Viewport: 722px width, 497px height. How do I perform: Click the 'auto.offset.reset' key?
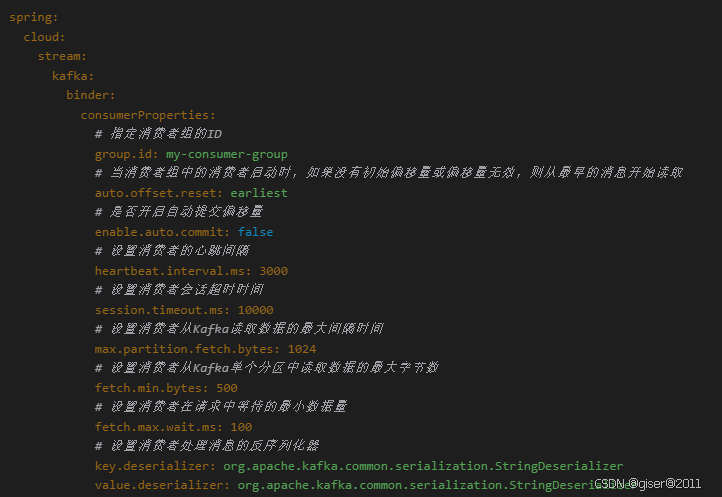click(155, 193)
